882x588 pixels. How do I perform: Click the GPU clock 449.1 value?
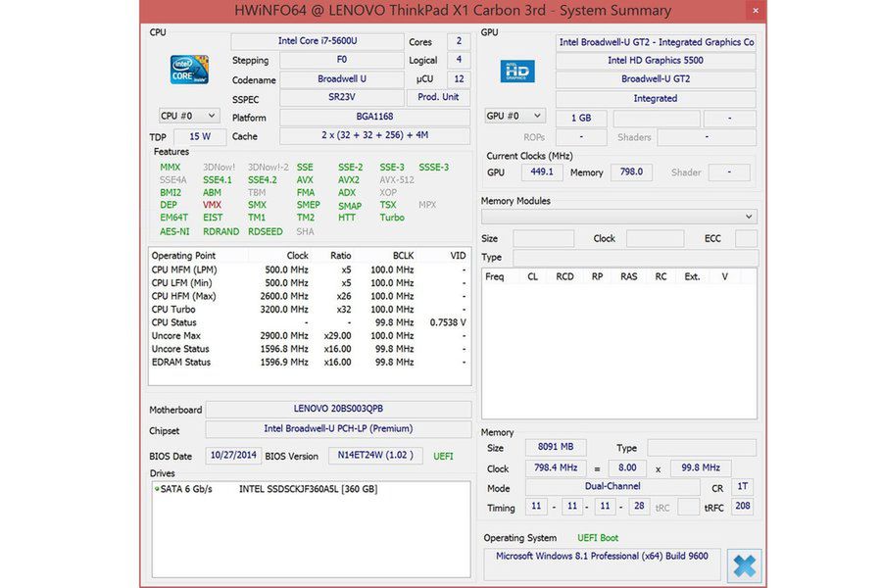[542, 172]
